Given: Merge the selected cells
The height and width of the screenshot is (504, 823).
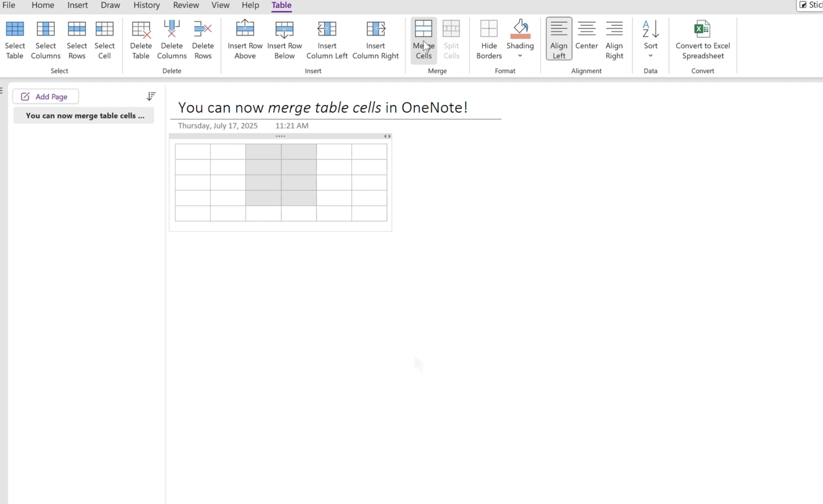Looking at the screenshot, I should click(x=423, y=40).
